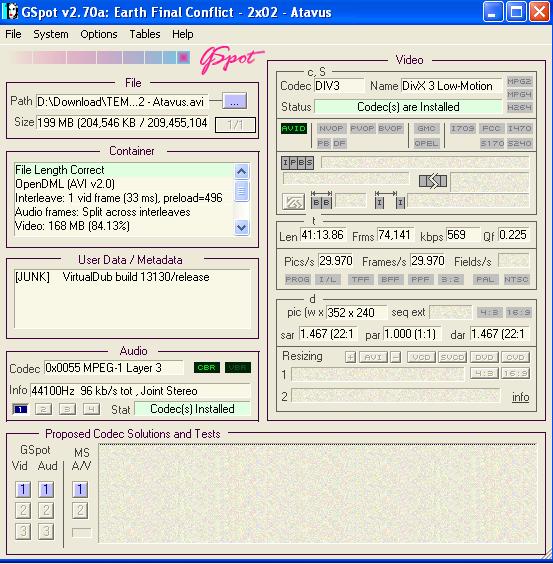Select audio stream 2
The width and height of the screenshot is (553, 564).
[44, 409]
